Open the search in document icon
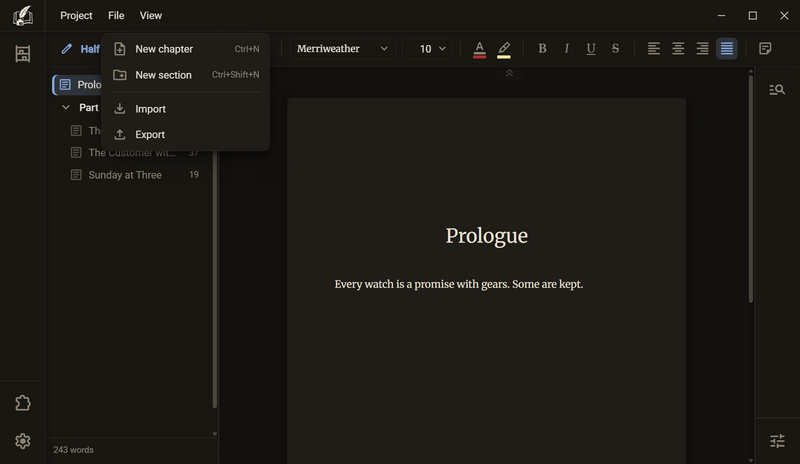 click(x=777, y=90)
